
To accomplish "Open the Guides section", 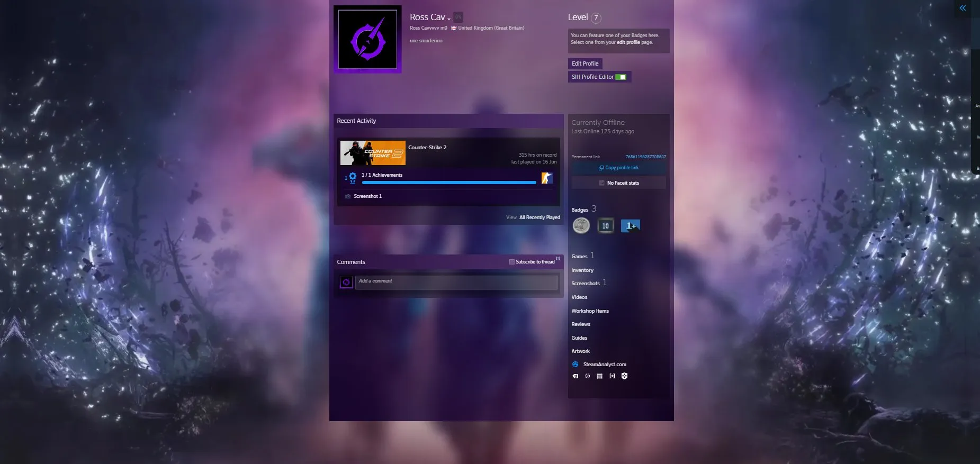I will click(x=579, y=338).
